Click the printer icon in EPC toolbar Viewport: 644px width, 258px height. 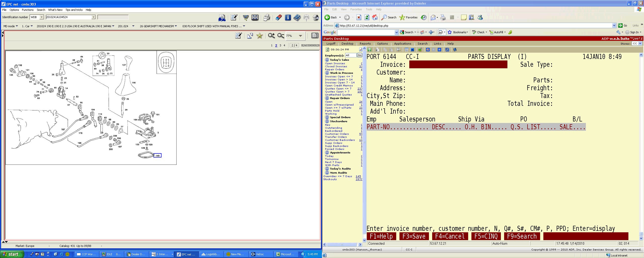pyautogui.click(x=267, y=17)
